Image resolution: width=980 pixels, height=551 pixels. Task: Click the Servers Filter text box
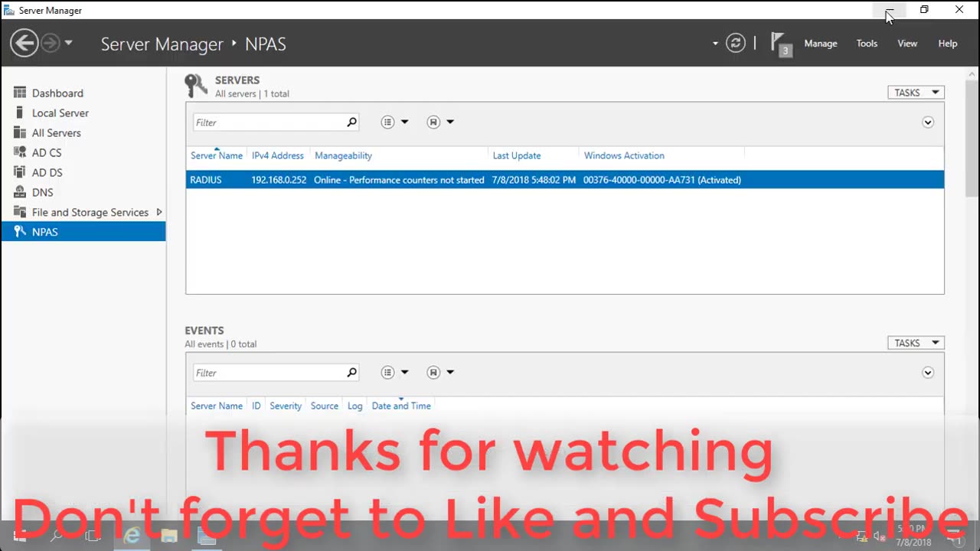click(268, 122)
